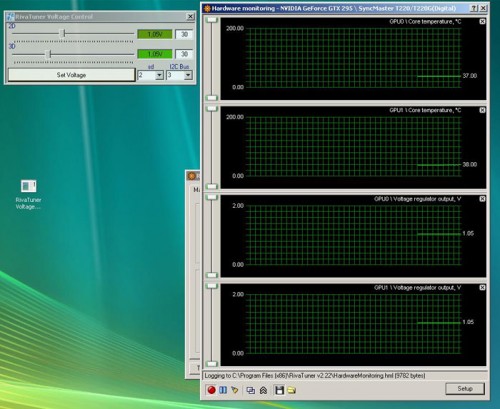Start logging with the red record icon

point(211,390)
